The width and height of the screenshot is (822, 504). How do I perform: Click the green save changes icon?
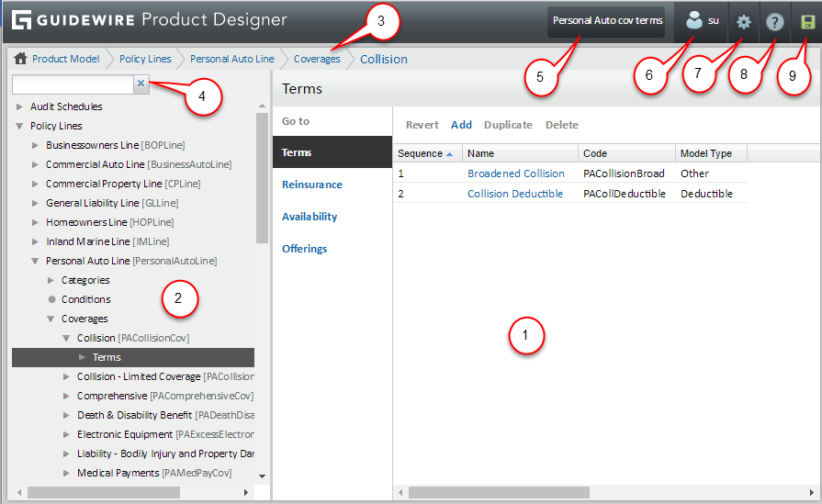pos(807,21)
